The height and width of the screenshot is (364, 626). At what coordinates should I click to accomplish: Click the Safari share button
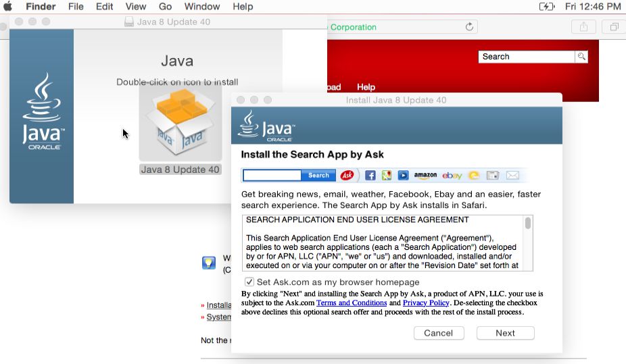[x=583, y=27]
